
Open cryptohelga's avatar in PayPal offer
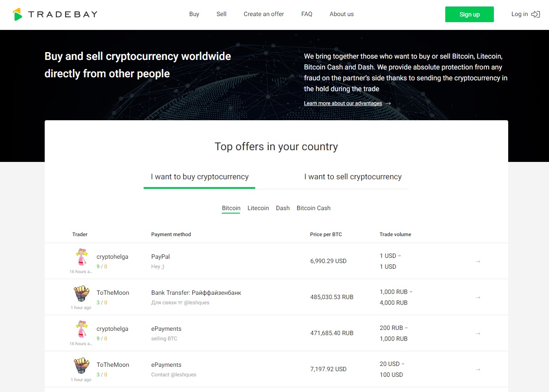82,257
